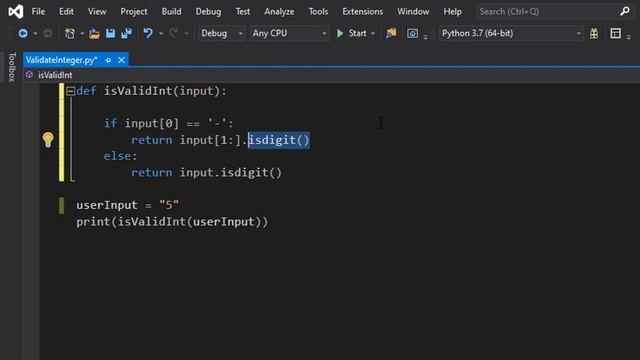The image size is (640, 360).
Task: Expand the new project dropdown arrow
Action: pyautogui.click(x=82, y=33)
